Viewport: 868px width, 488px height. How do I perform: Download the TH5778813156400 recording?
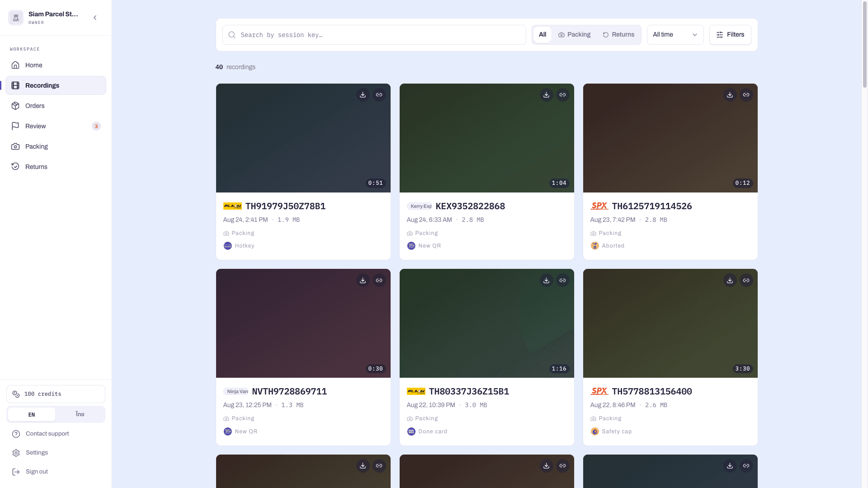pyautogui.click(x=730, y=280)
